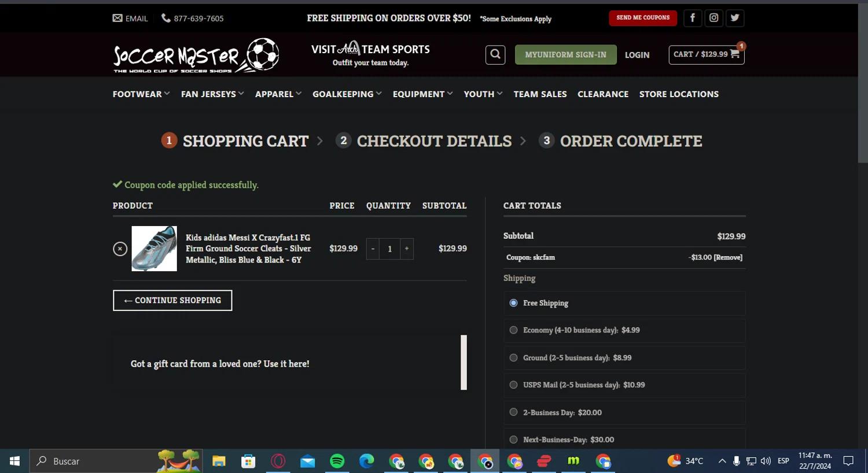The image size is (868, 473).
Task: Select Ground shipping for $8.99
Action: click(513, 358)
